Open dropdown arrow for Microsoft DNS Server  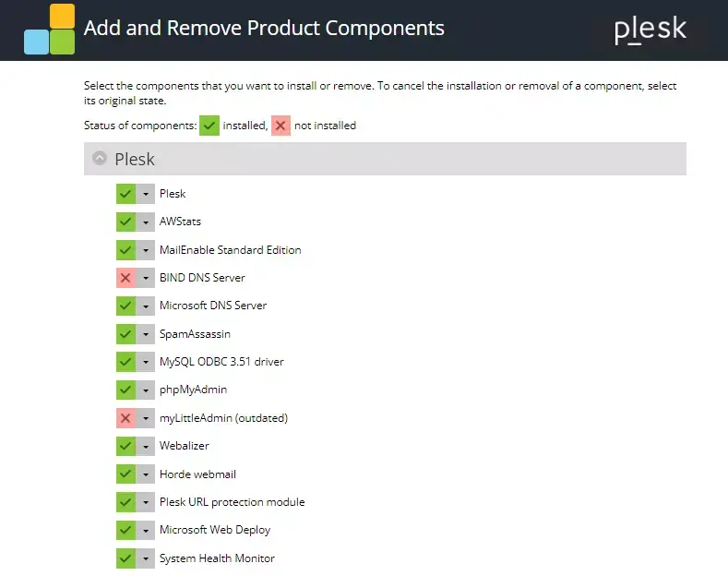coord(146,306)
